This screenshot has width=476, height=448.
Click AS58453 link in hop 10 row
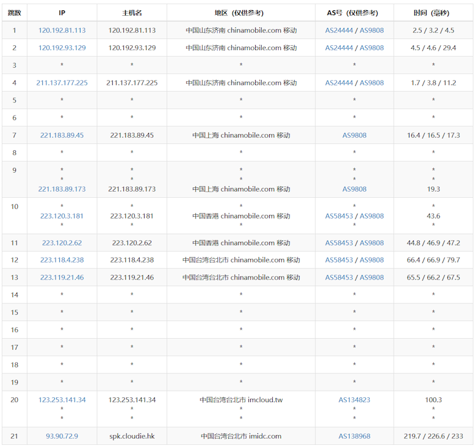point(339,216)
